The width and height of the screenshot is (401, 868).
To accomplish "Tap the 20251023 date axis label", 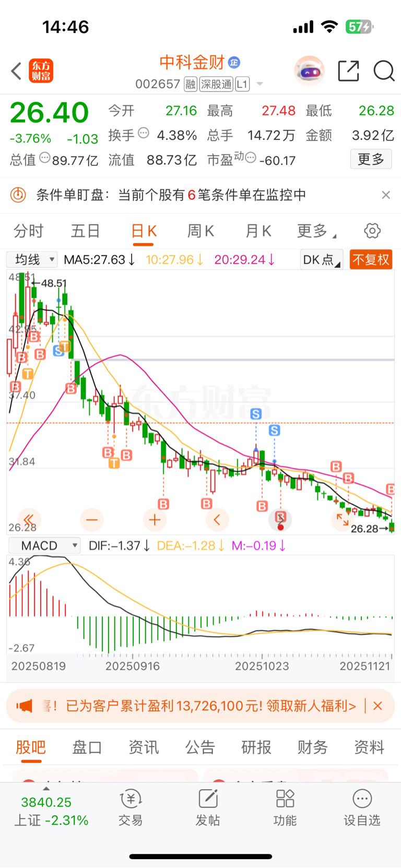I will pyautogui.click(x=262, y=666).
